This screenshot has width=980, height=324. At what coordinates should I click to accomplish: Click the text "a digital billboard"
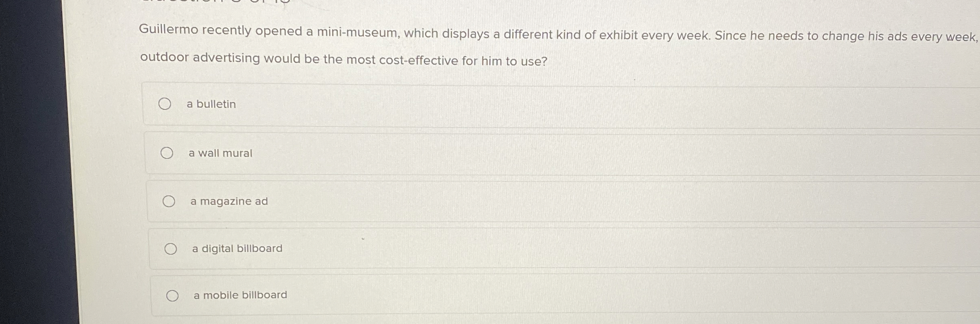pyautogui.click(x=237, y=248)
